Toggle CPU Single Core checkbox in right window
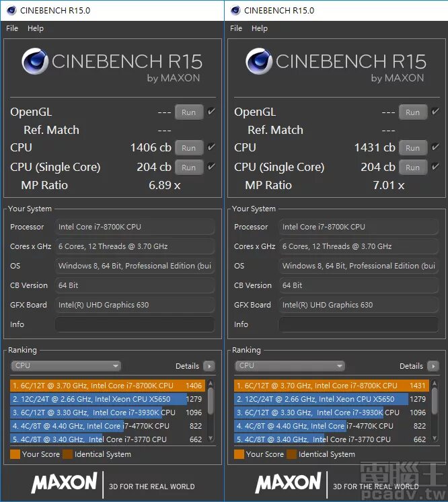The width and height of the screenshot is (448, 502). [x=435, y=166]
